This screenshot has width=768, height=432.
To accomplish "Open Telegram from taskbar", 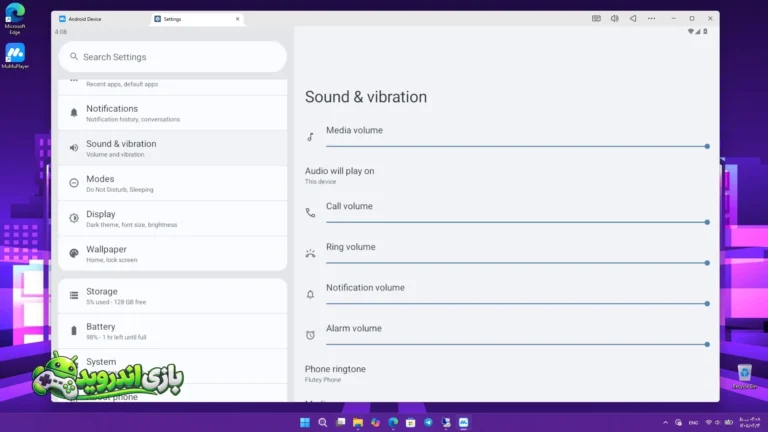I will tap(428, 422).
